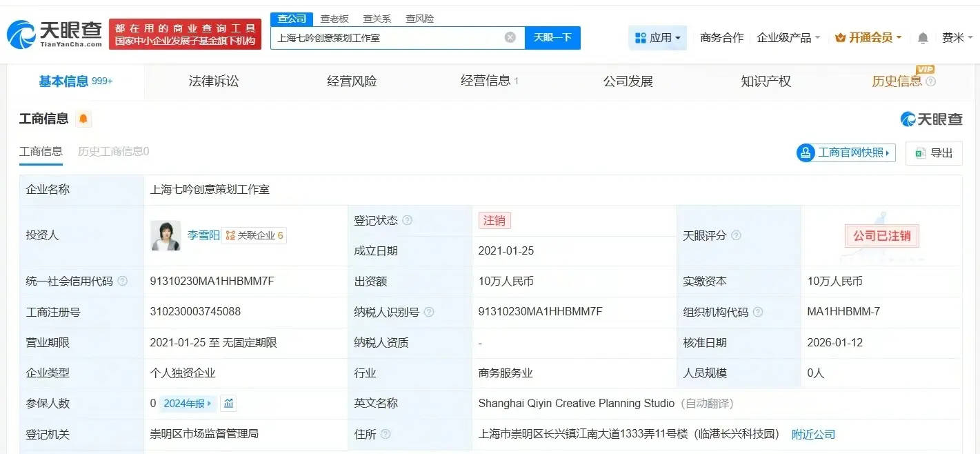Expand the 2024年报 selector
The width and height of the screenshot is (980, 454).
[x=188, y=404]
